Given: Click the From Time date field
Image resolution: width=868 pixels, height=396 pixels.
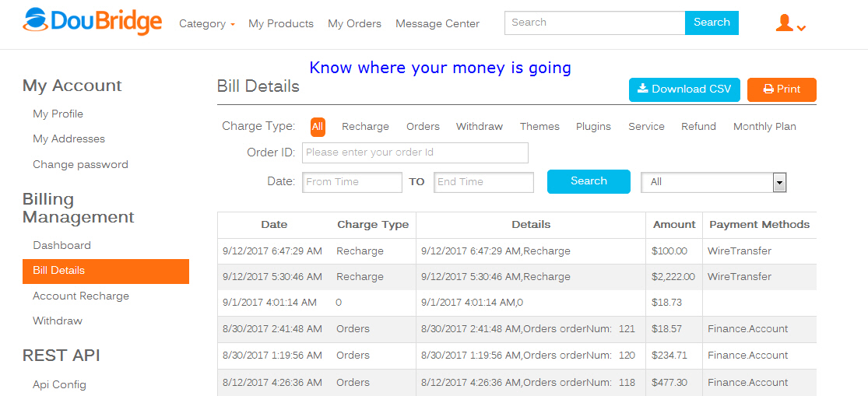Looking at the screenshot, I should (352, 182).
